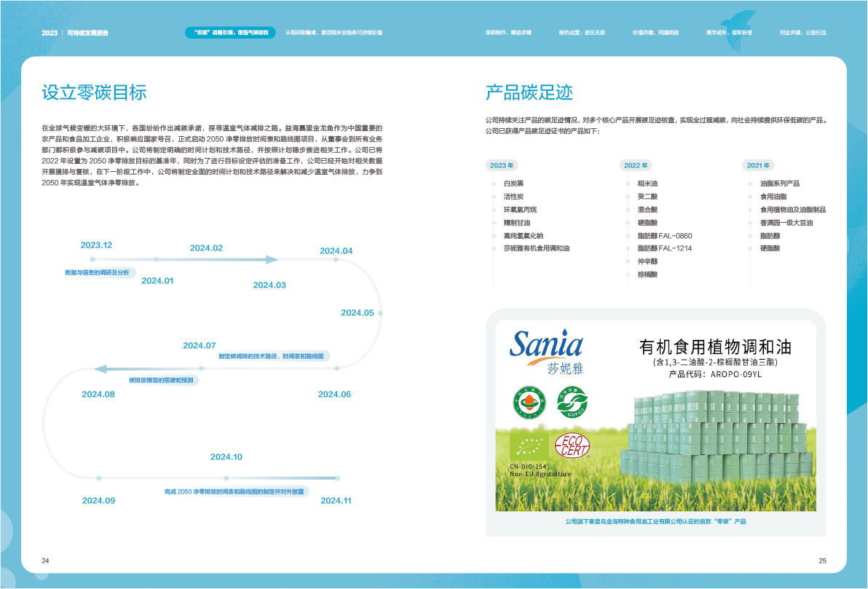The height and width of the screenshot is (589, 868).
Task: Click the Sania brand logo
Action: click(x=546, y=349)
